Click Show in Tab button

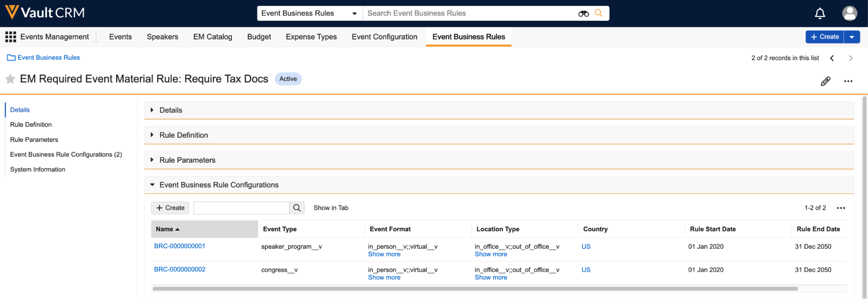pos(331,208)
